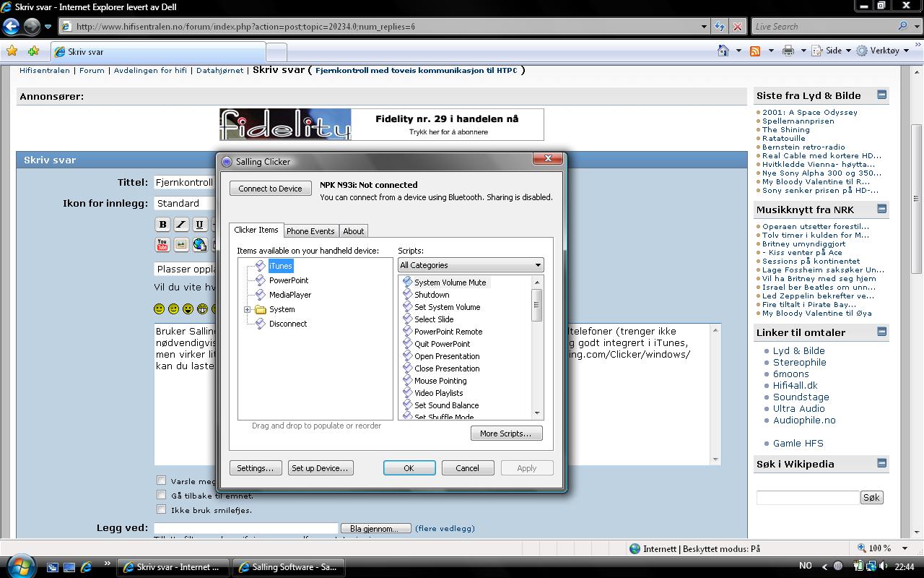
Task: Switch to the About tab
Action: click(x=354, y=231)
